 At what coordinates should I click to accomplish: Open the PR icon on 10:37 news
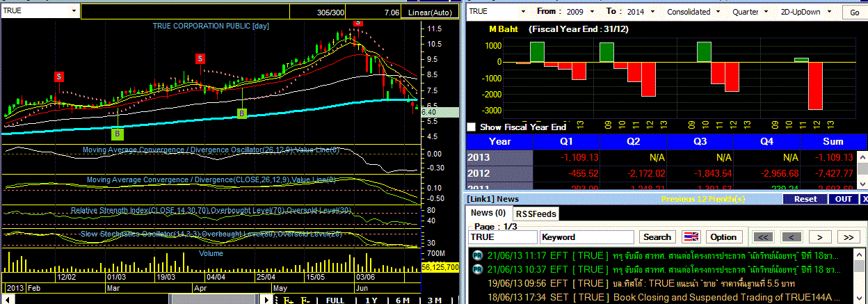pos(478,269)
